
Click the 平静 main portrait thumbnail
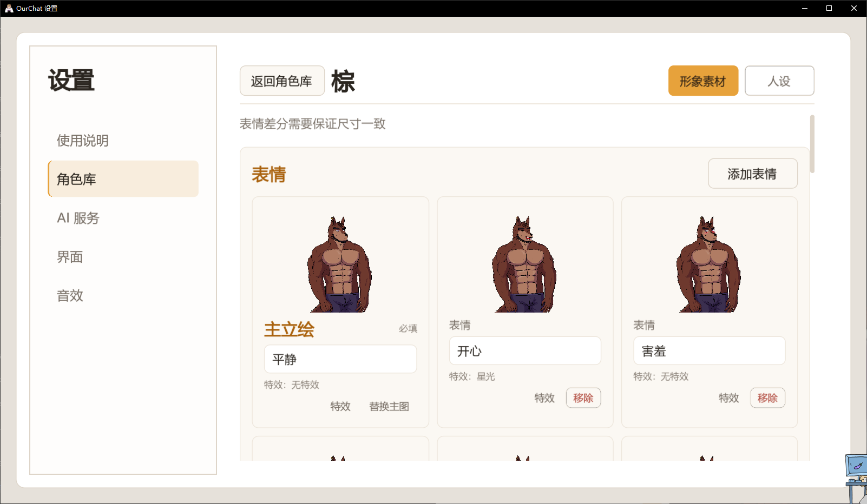point(340,264)
